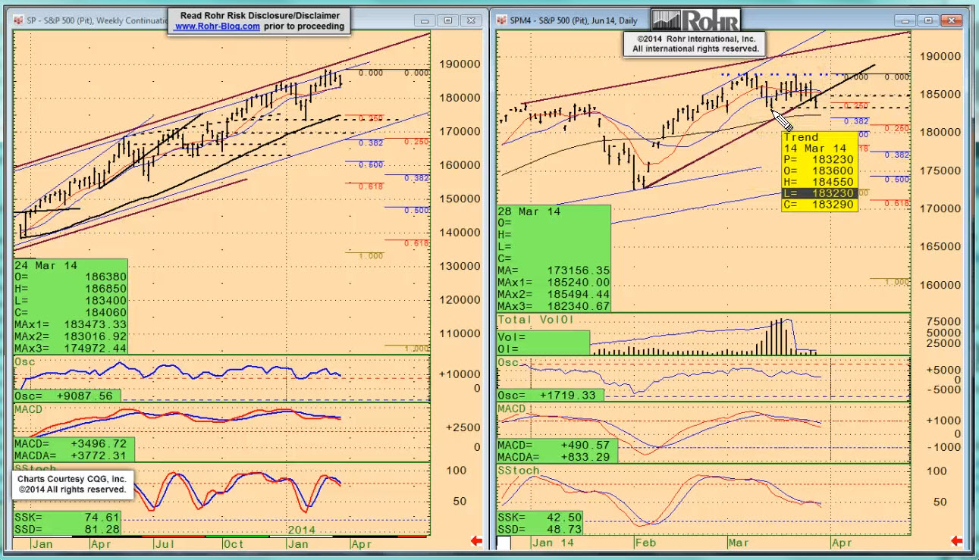
Task: Minimize the SPM4 daily chart window
Action: pos(907,20)
